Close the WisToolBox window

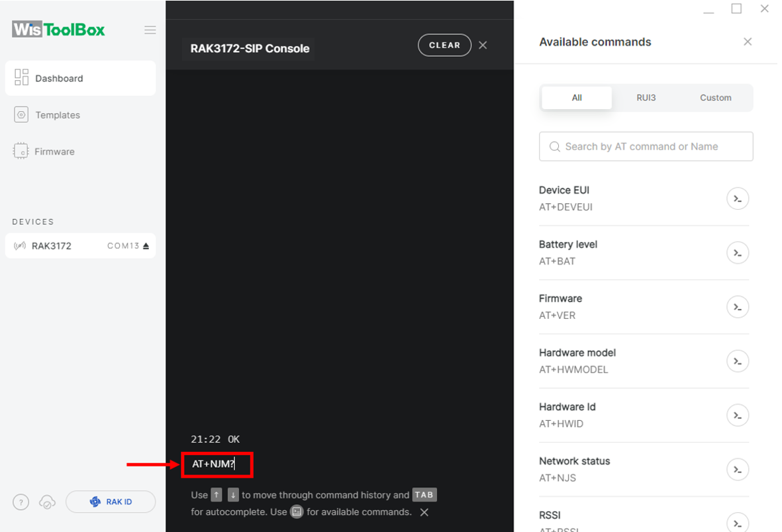(765, 9)
